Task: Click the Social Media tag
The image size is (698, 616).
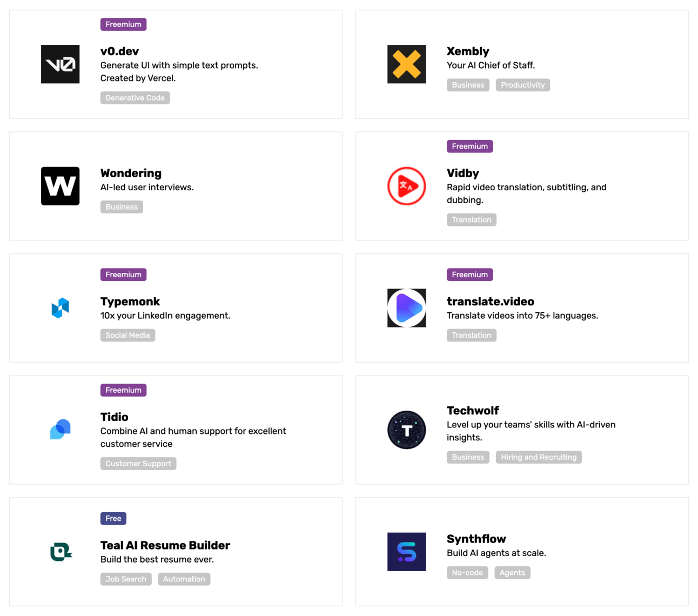Action: (127, 335)
